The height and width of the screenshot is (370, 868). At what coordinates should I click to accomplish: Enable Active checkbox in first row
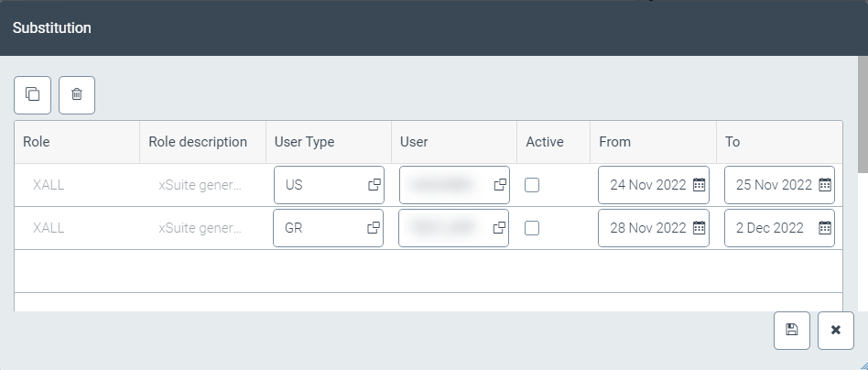[532, 185]
